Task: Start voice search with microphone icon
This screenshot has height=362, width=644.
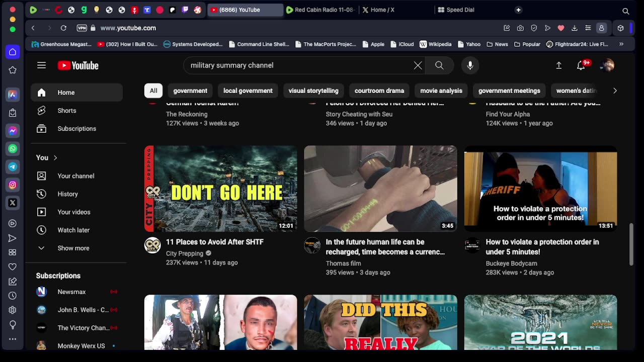Action: 470,65
